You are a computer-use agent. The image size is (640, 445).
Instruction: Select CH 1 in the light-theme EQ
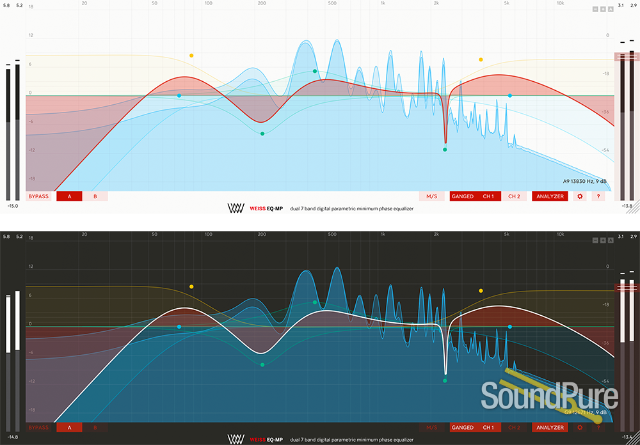tap(488, 197)
